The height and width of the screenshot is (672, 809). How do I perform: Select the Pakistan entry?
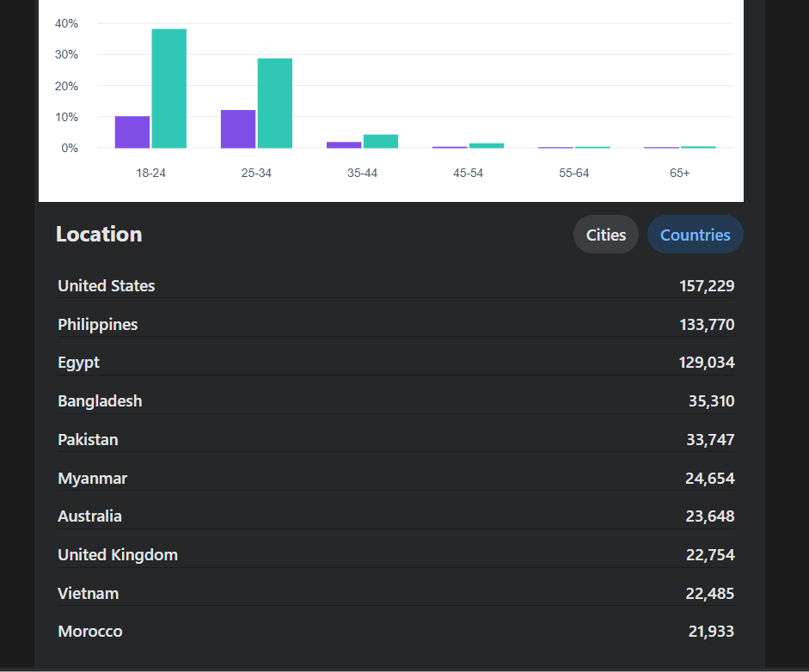[x=395, y=439]
